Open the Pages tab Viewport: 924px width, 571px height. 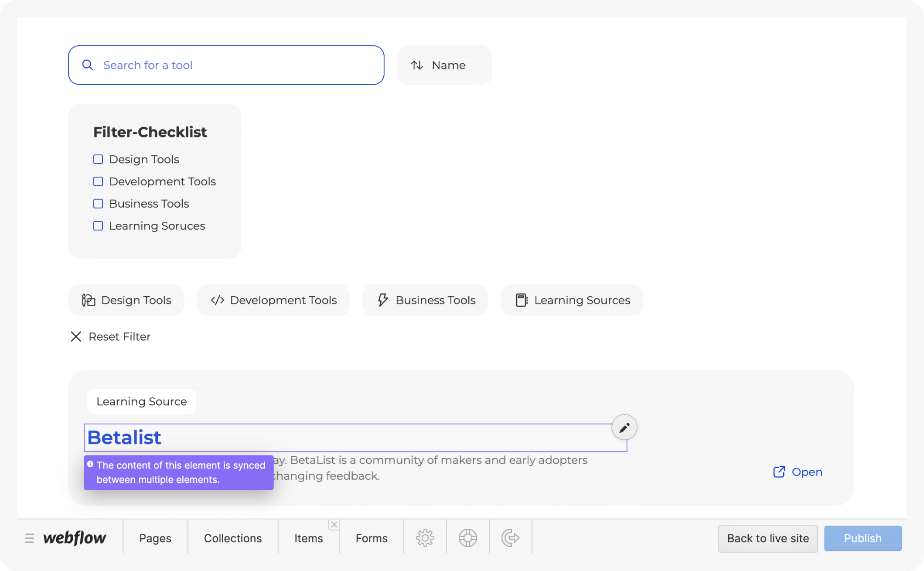(155, 538)
